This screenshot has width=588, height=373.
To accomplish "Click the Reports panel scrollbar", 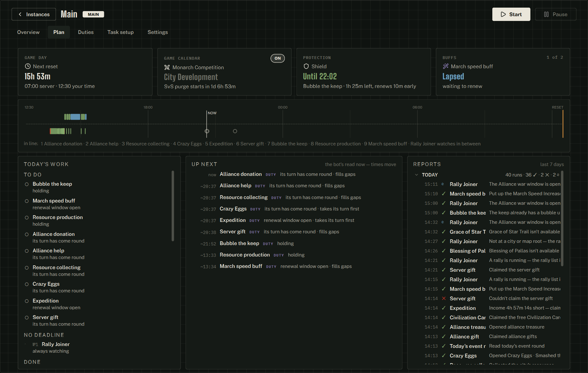I will [562, 218].
